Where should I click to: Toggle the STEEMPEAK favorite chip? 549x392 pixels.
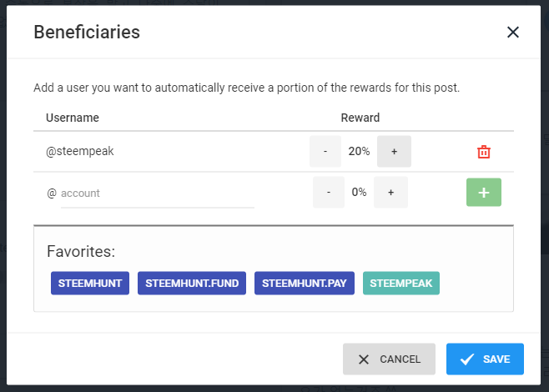(401, 283)
